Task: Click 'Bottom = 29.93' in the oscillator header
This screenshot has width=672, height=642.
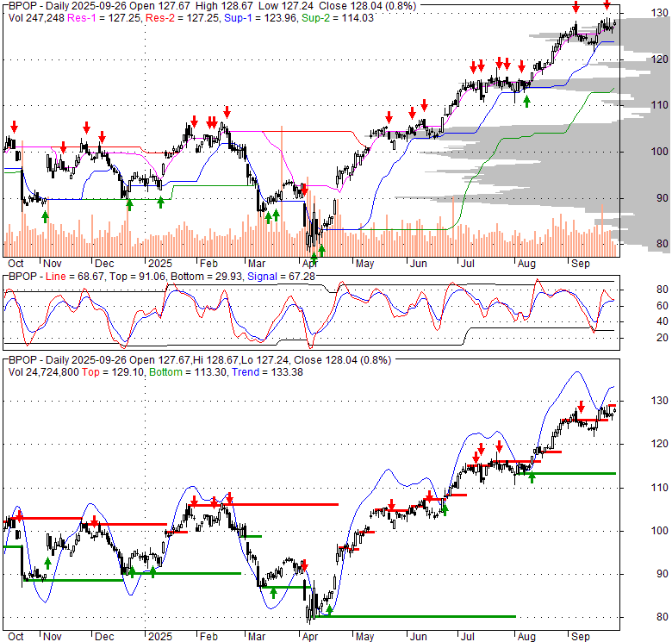Action: pyautogui.click(x=207, y=277)
